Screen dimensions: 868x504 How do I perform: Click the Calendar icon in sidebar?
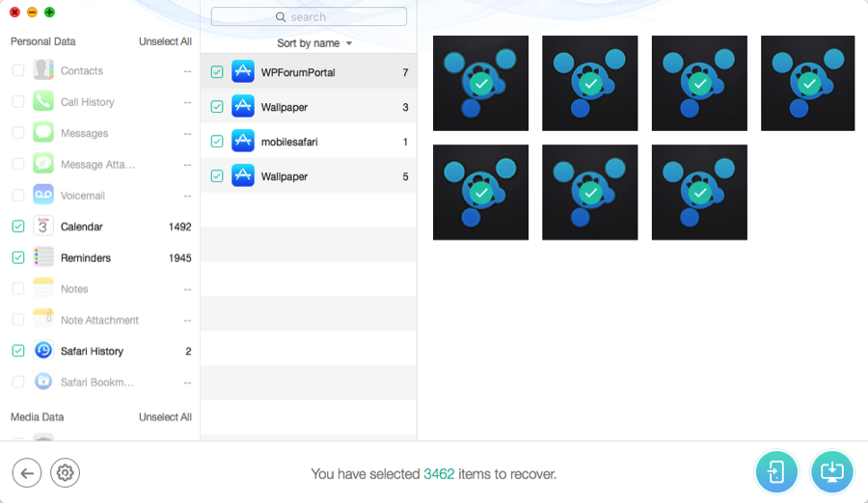click(43, 226)
